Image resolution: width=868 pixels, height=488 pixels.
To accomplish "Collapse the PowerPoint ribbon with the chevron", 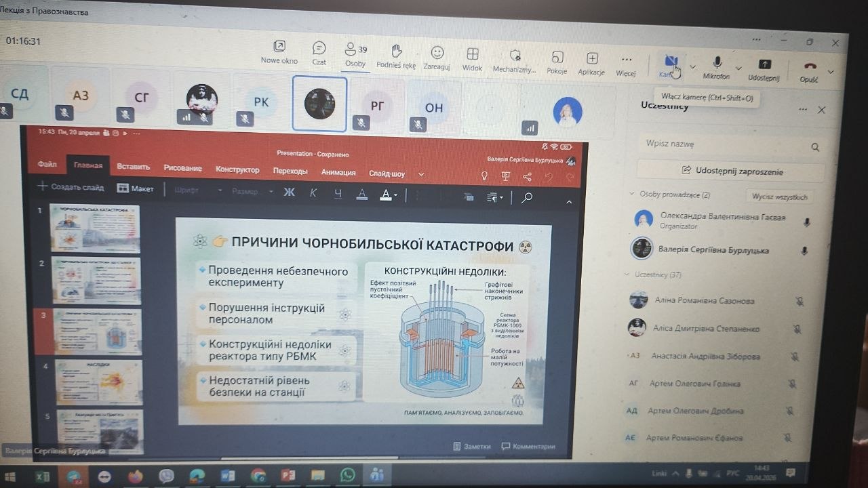I will point(569,201).
